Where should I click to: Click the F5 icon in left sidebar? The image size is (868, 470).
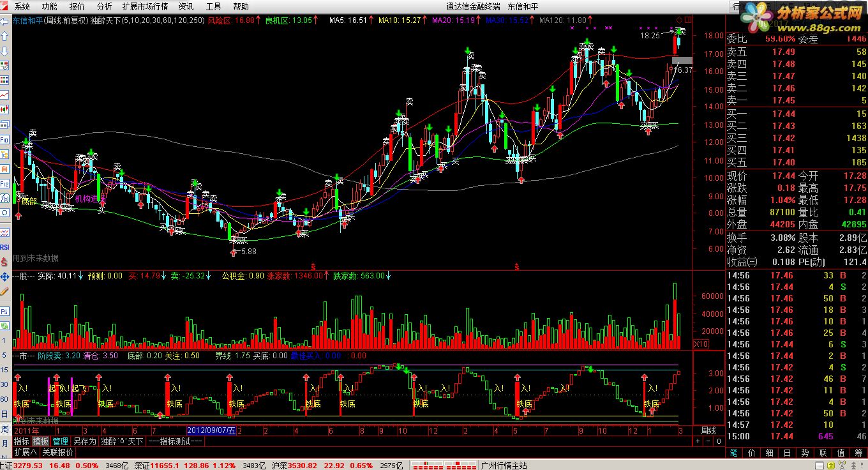point(4,311)
